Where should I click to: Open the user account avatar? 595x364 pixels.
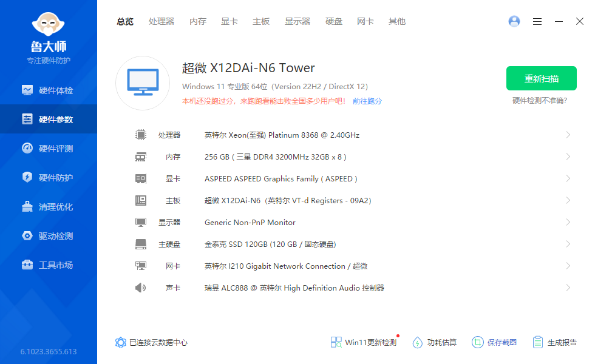click(514, 21)
